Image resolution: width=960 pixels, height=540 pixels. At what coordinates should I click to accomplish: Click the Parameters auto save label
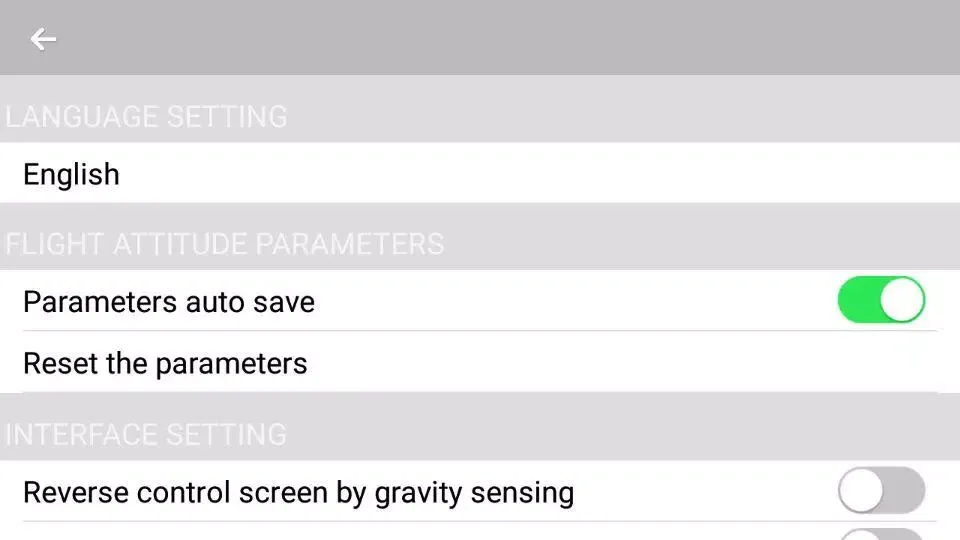tap(168, 302)
